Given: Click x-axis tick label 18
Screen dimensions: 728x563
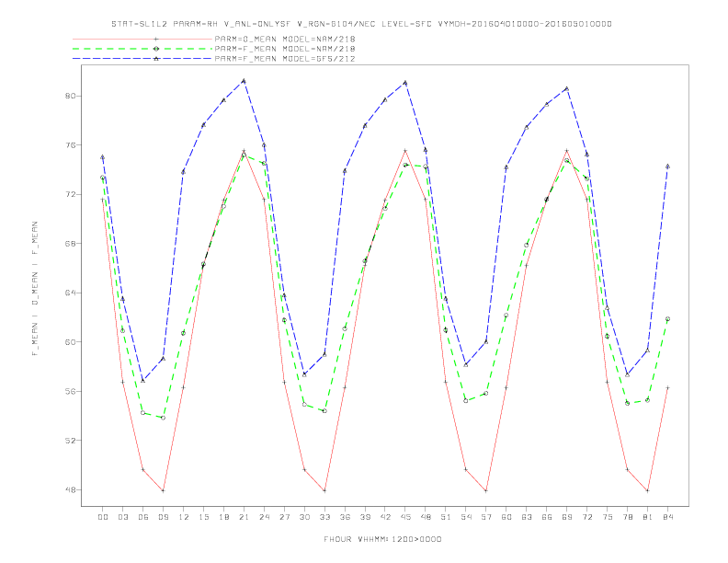Looking at the screenshot, I should (223, 517).
